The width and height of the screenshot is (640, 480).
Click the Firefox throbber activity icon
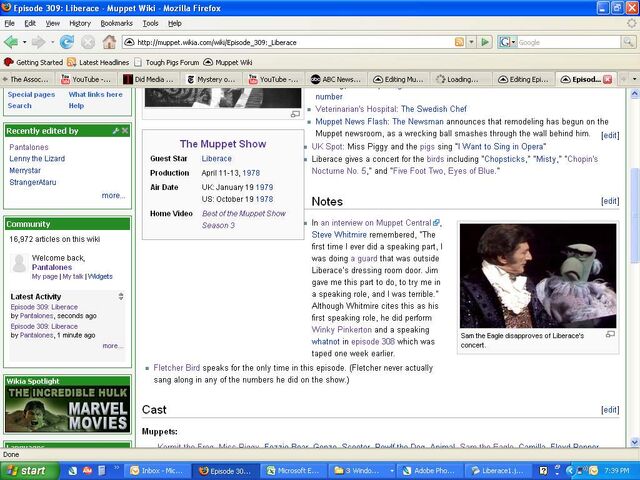(631, 23)
